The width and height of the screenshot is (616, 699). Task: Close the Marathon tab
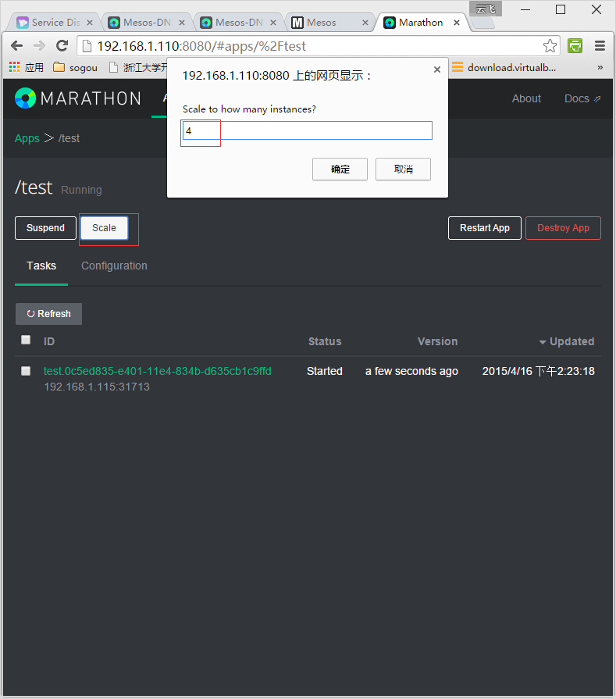pyautogui.click(x=457, y=23)
